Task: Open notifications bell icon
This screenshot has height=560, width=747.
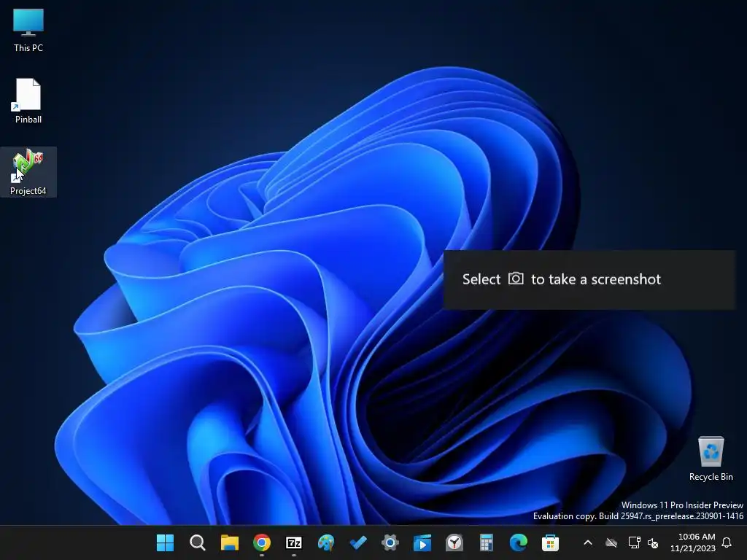Action: click(727, 542)
